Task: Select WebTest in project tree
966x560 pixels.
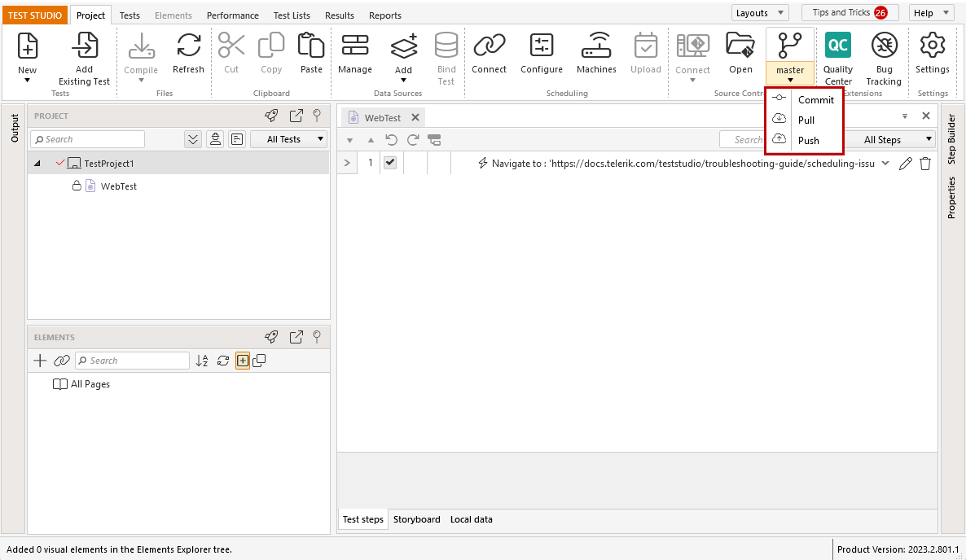Action: click(119, 186)
